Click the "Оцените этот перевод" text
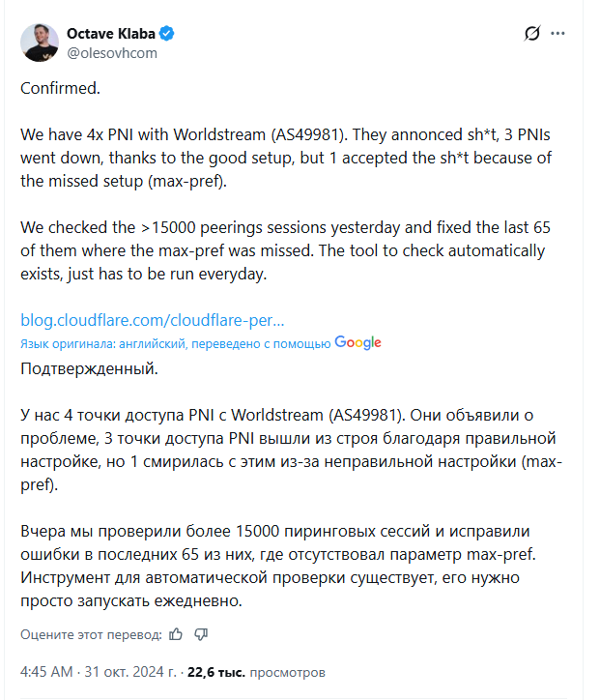 [91, 635]
